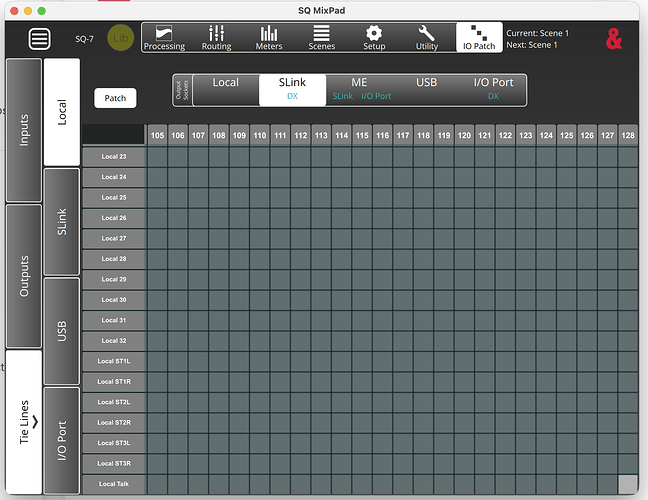Click the Local Talk row label
Image resolution: width=648 pixels, height=500 pixels.
pos(114,484)
